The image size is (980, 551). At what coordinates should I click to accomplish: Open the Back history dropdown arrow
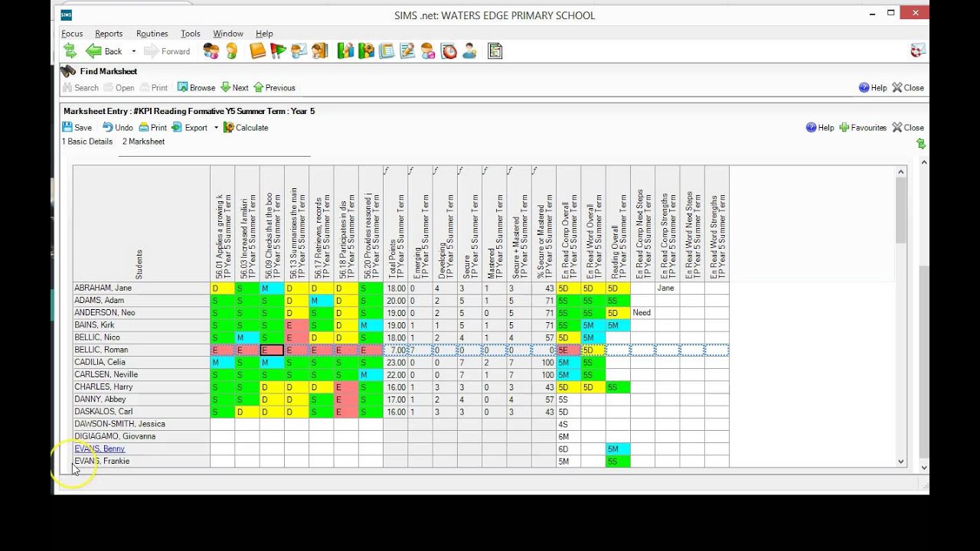point(133,51)
